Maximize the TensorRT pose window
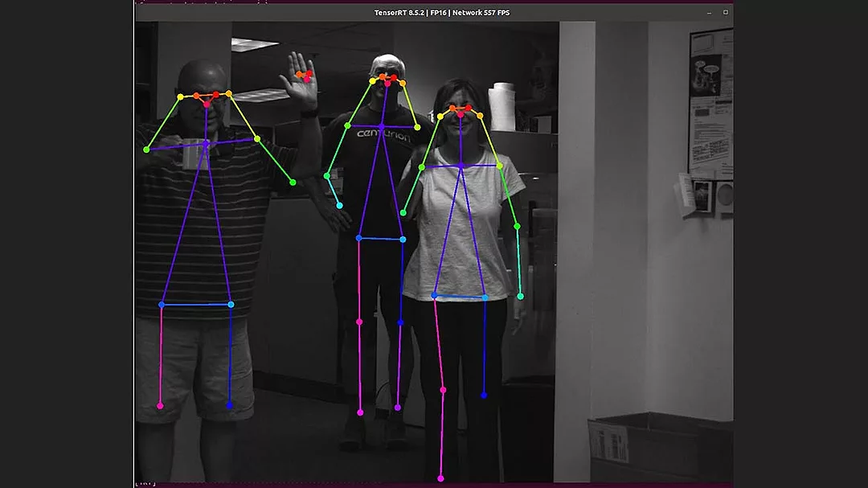Viewport: 868px width, 488px height. point(725,12)
